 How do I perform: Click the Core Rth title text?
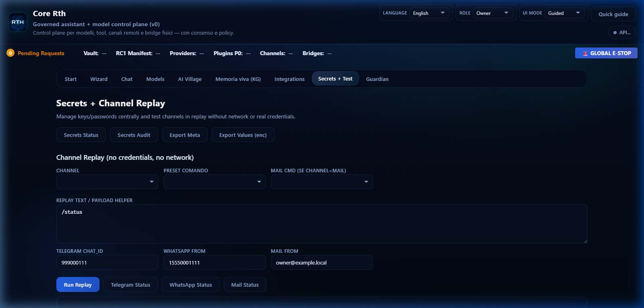point(49,14)
